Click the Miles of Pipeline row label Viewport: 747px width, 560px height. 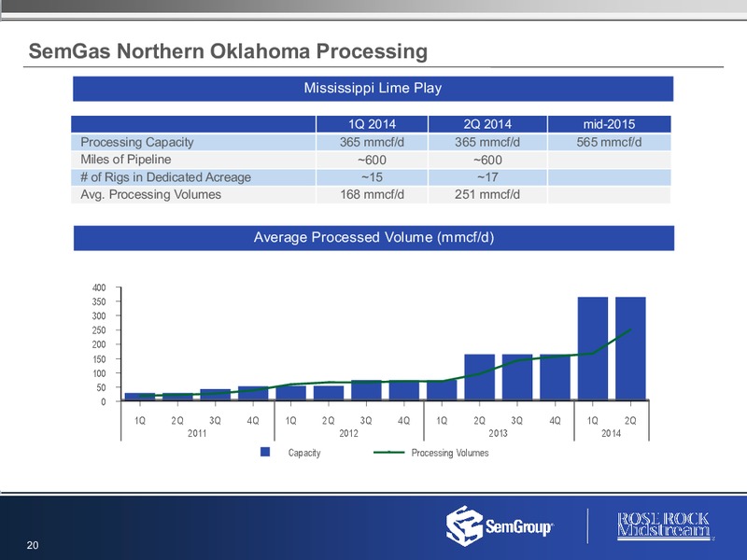pyautogui.click(x=126, y=160)
